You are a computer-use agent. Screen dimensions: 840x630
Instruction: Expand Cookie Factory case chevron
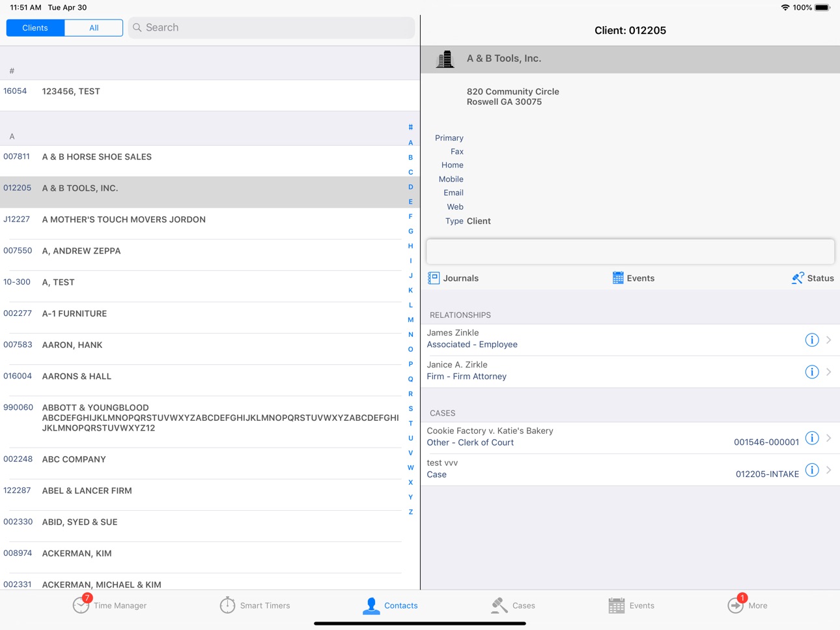828,438
